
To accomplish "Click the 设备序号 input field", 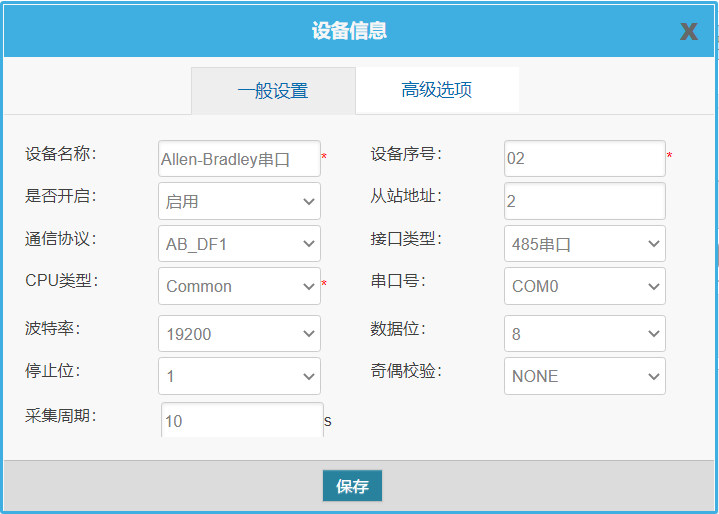I will [584, 158].
